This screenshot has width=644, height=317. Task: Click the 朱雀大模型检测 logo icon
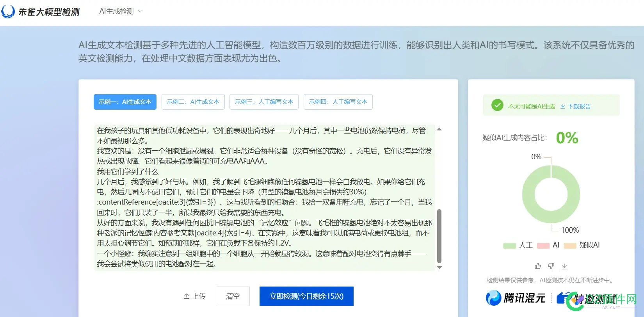pos(8,12)
